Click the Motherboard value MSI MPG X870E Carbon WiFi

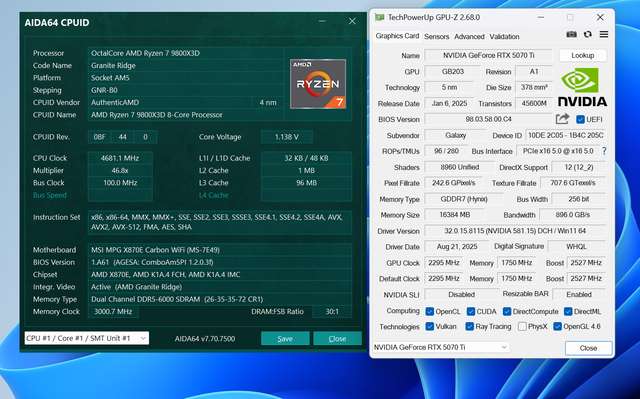coord(220,250)
